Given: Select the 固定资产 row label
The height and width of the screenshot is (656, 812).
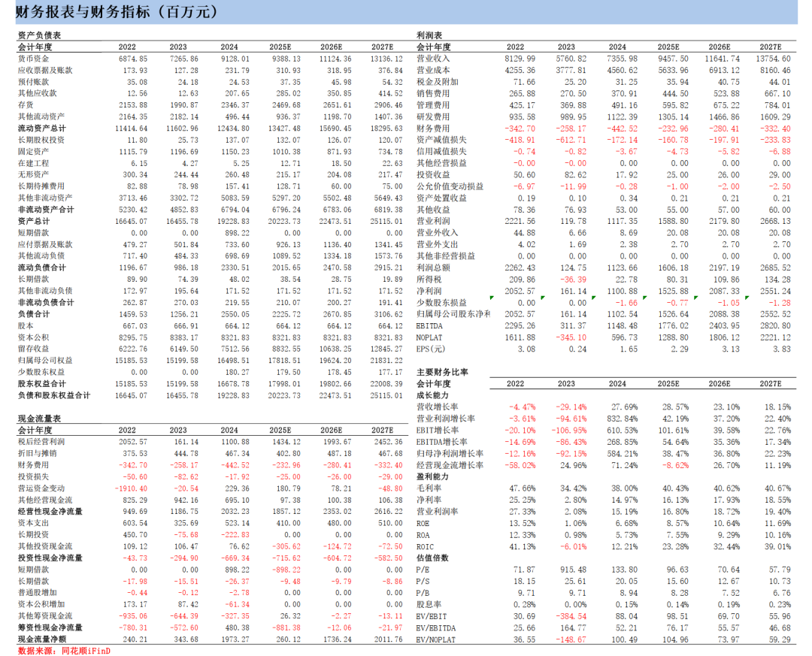Looking at the screenshot, I should click(x=33, y=151).
